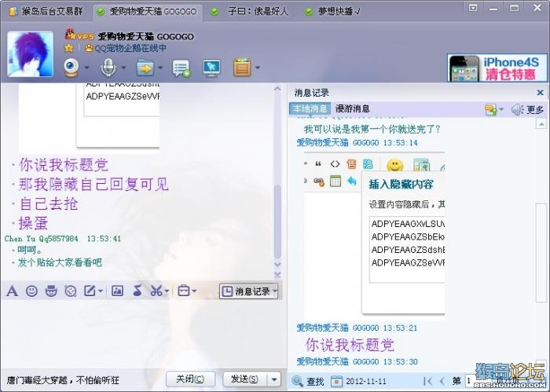This screenshot has width=550, height=392.
Task: Click the yellow star level icon
Action: pos(69,48)
